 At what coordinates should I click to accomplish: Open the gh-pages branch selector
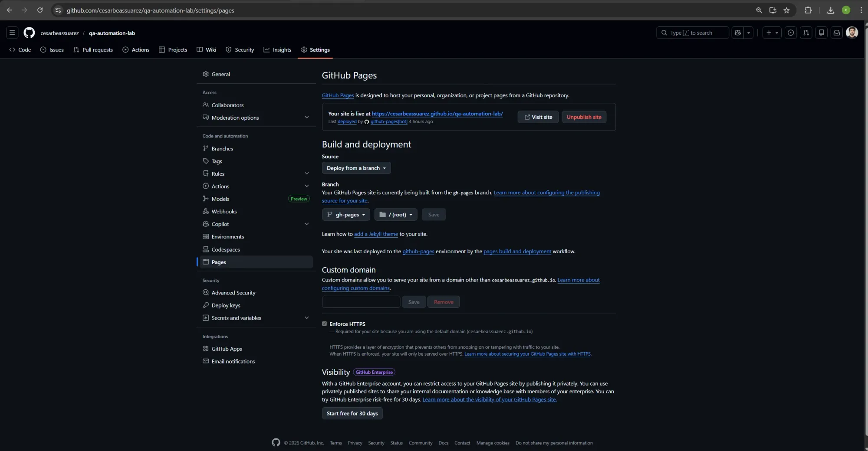click(x=345, y=214)
